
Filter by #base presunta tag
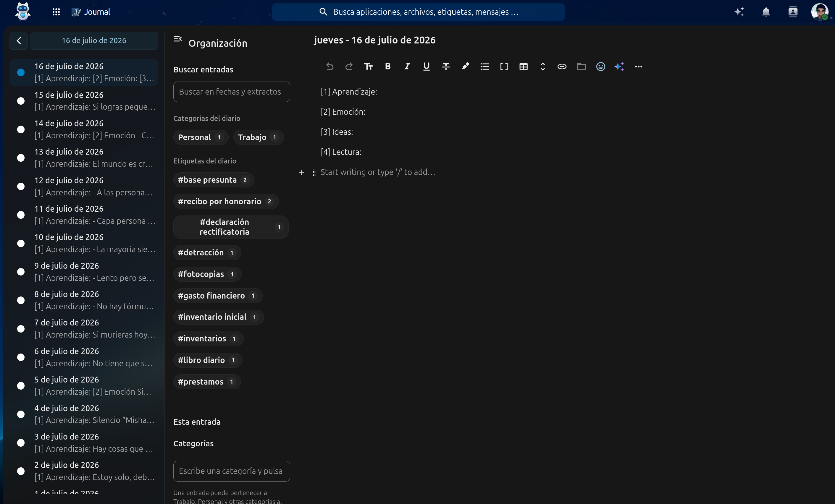tap(214, 180)
